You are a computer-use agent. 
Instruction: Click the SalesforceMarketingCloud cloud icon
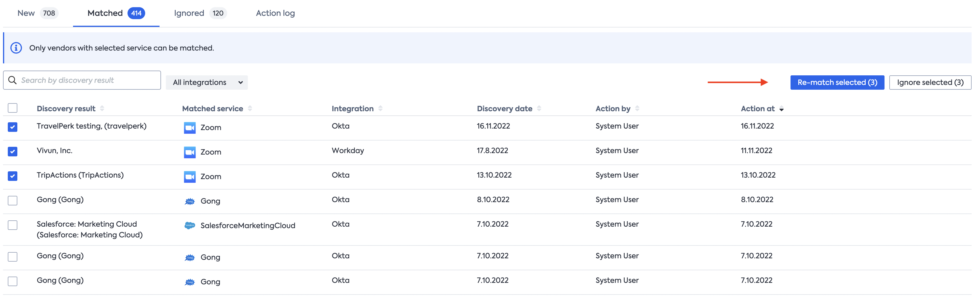189,226
